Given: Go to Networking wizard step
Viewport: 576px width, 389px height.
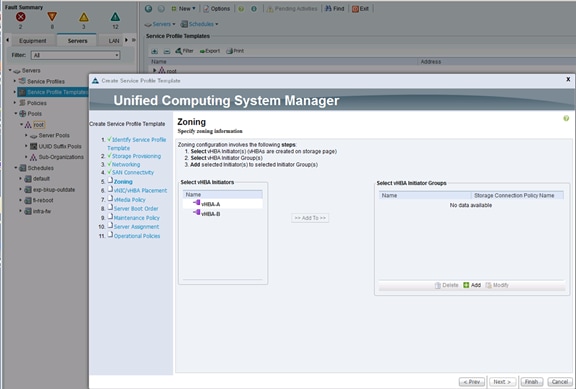Looking at the screenshot, I should pyautogui.click(x=126, y=164).
